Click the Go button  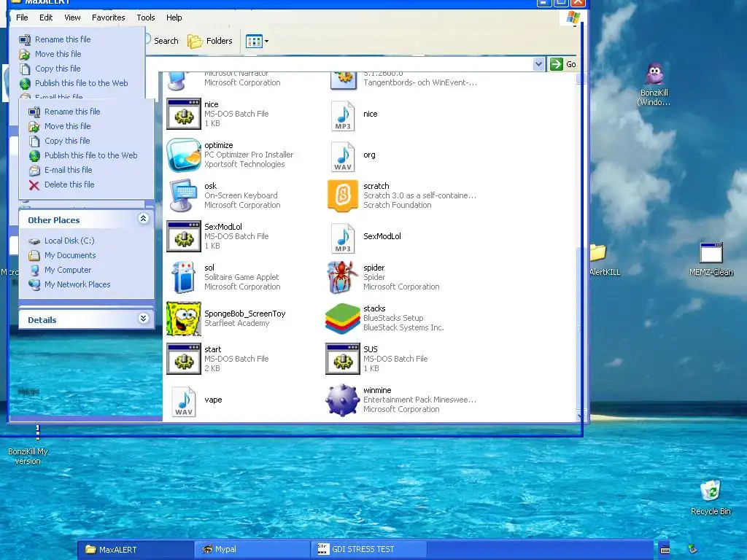[563, 64]
